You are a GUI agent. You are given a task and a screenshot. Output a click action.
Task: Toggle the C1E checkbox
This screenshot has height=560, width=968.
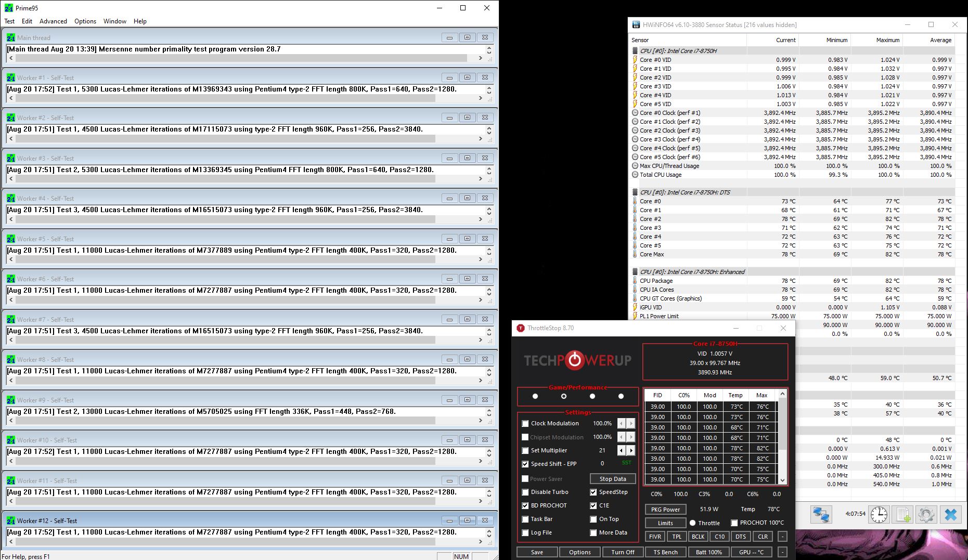(x=593, y=505)
